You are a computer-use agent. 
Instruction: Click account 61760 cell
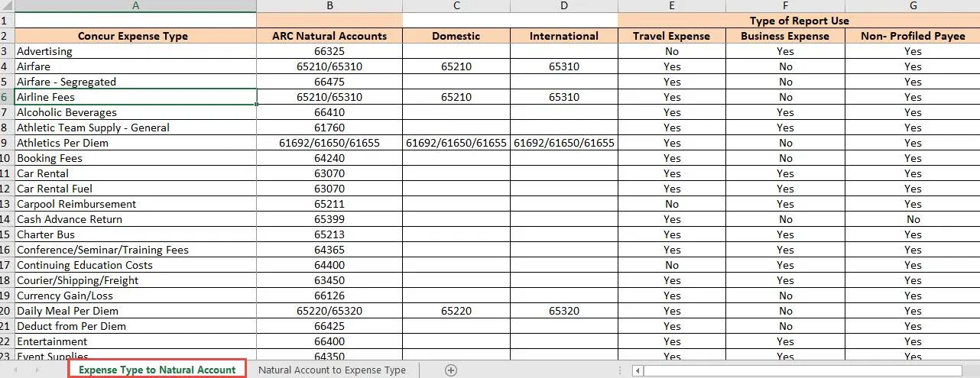[329, 128]
